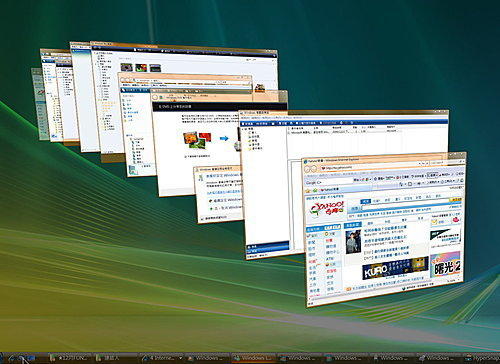The width and height of the screenshot is (500, 364).
Task: Click the Show Desktop quick launch icon
Action: click(31, 359)
